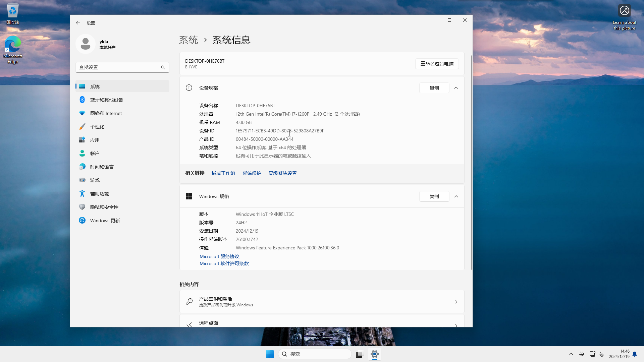Click the 26100.1742 OS build text

[247, 239]
